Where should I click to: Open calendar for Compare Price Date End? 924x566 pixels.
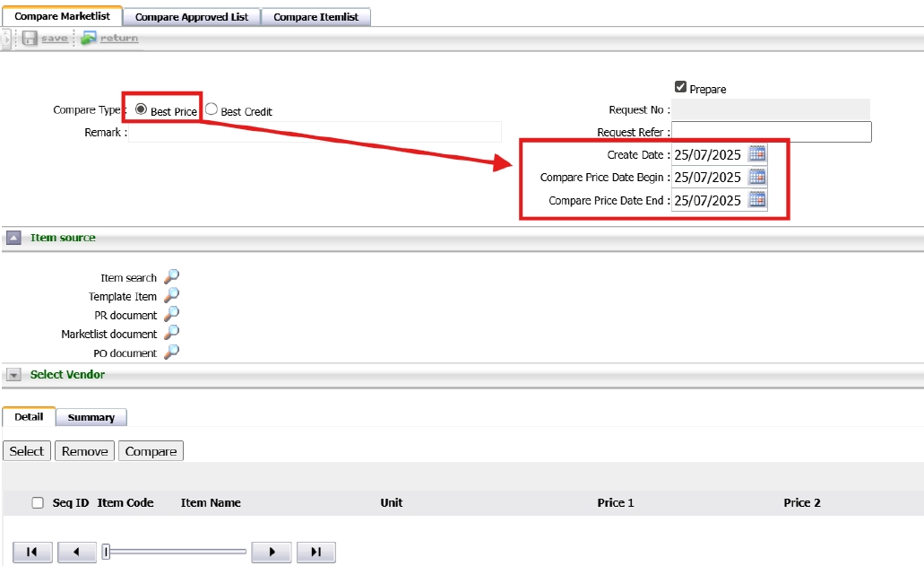(757, 200)
